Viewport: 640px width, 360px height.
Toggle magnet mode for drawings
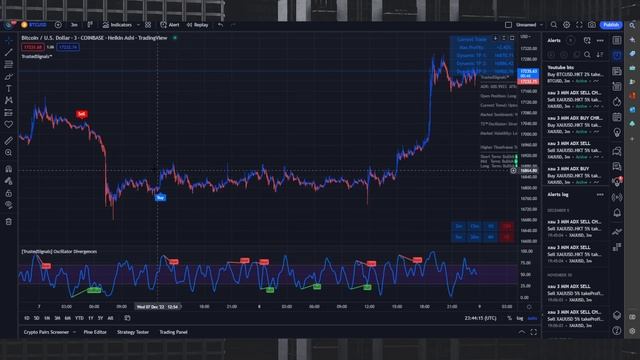pyautogui.click(x=9, y=169)
